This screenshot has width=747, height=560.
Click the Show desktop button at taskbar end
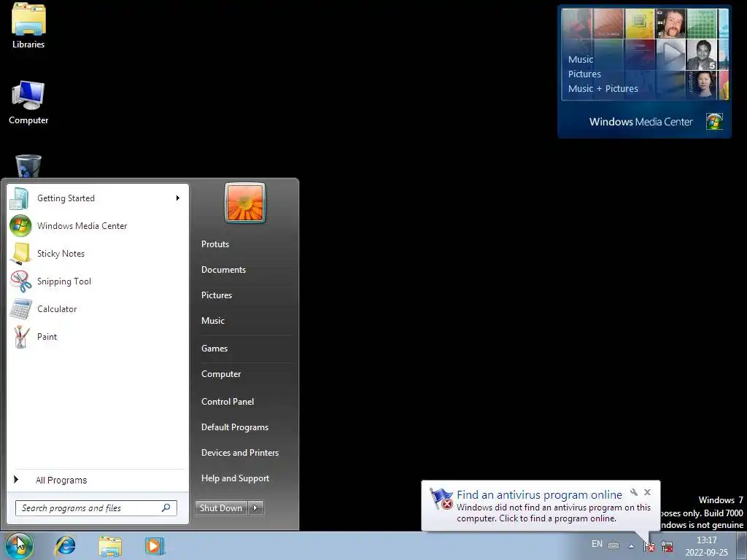tap(742, 545)
